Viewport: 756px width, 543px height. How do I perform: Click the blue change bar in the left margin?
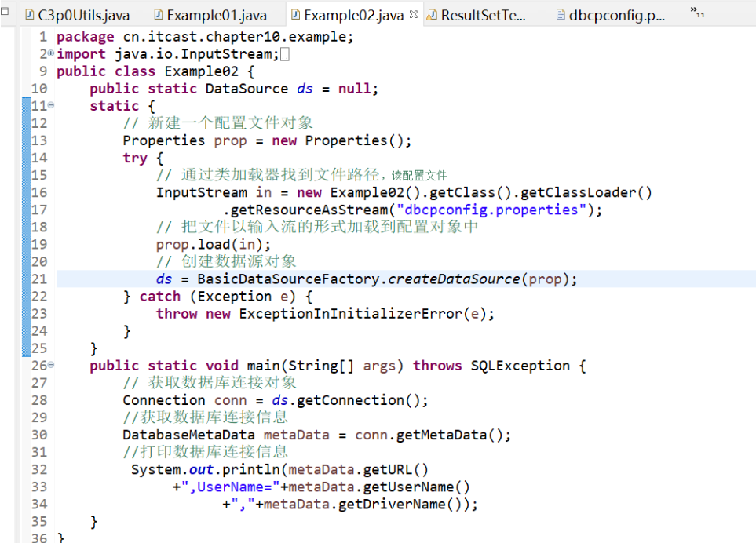click(26, 220)
